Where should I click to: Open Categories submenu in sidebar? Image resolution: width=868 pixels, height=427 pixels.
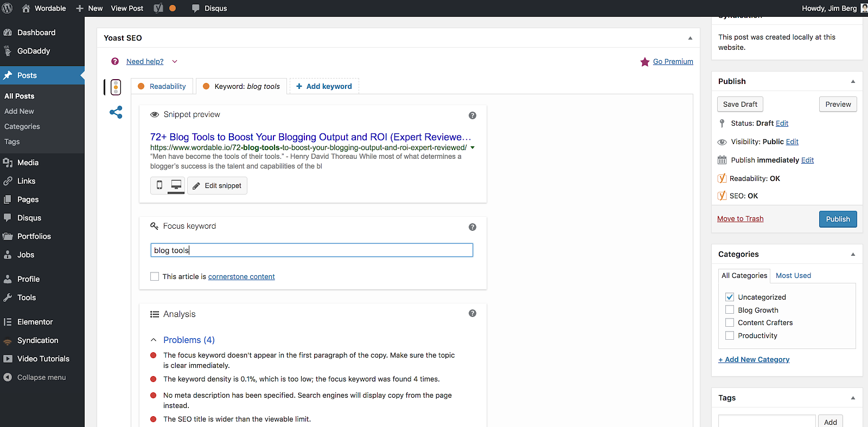coord(22,126)
